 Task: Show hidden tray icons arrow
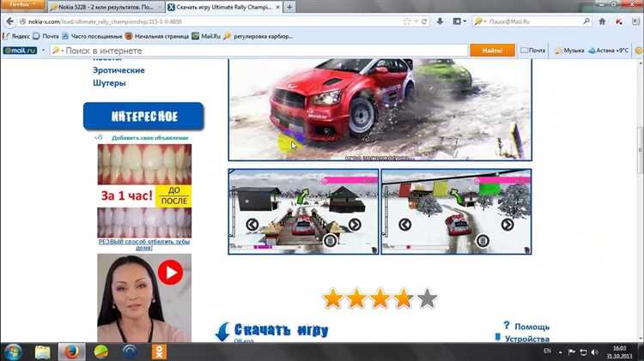[560, 352]
